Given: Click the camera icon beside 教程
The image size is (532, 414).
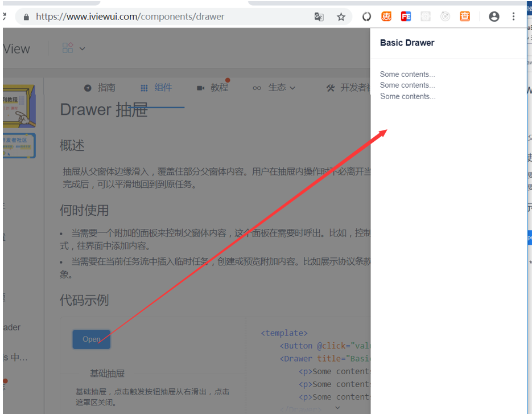Looking at the screenshot, I should [200, 88].
